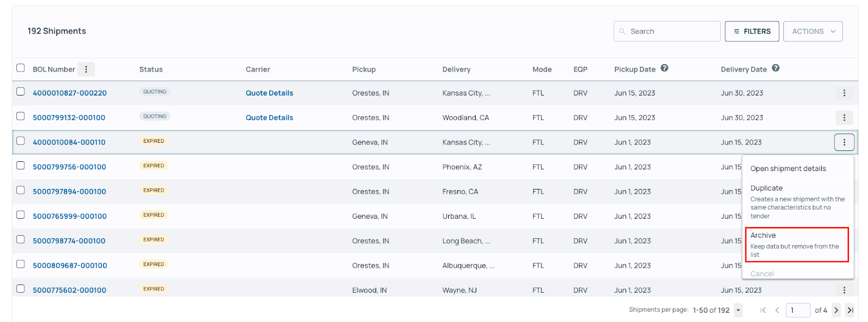Open BOL 5000797894-000100 link

(x=69, y=192)
